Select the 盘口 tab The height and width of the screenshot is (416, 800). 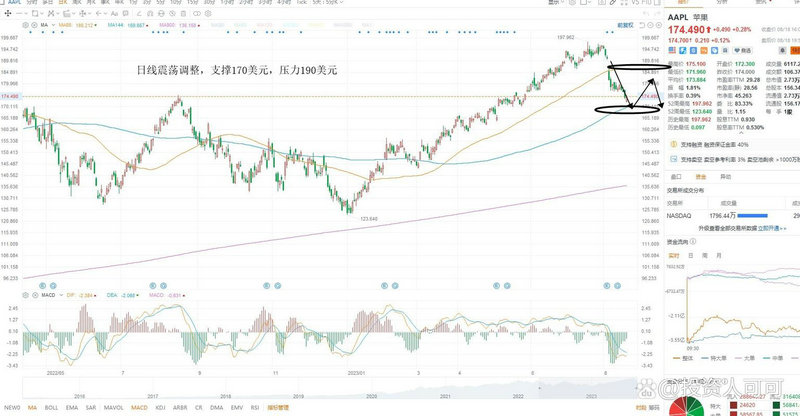(675, 175)
